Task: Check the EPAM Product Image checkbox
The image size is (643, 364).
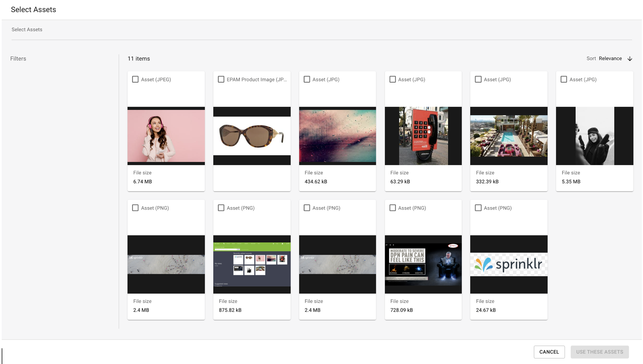Action: (x=221, y=79)
